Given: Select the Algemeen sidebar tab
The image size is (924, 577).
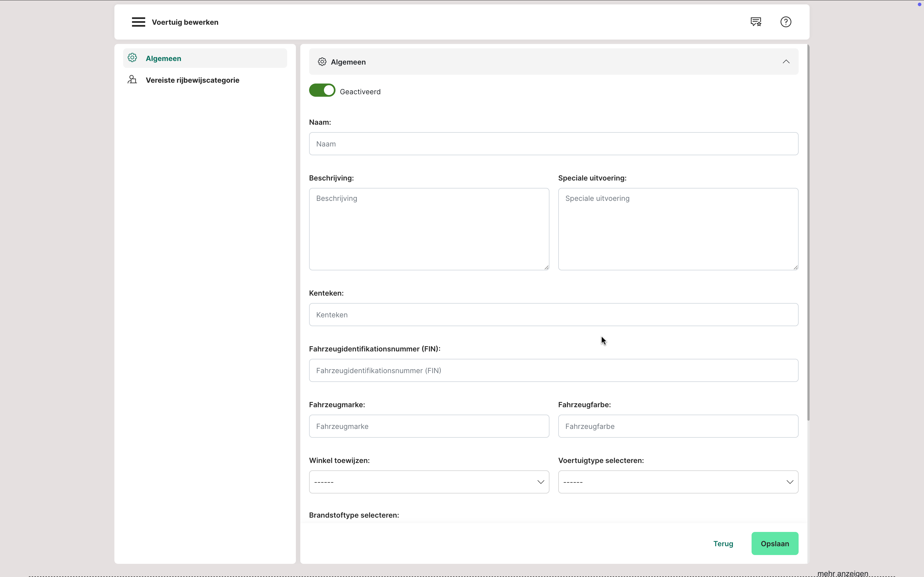Looking at the screenshot, I should tap(163, 58).
